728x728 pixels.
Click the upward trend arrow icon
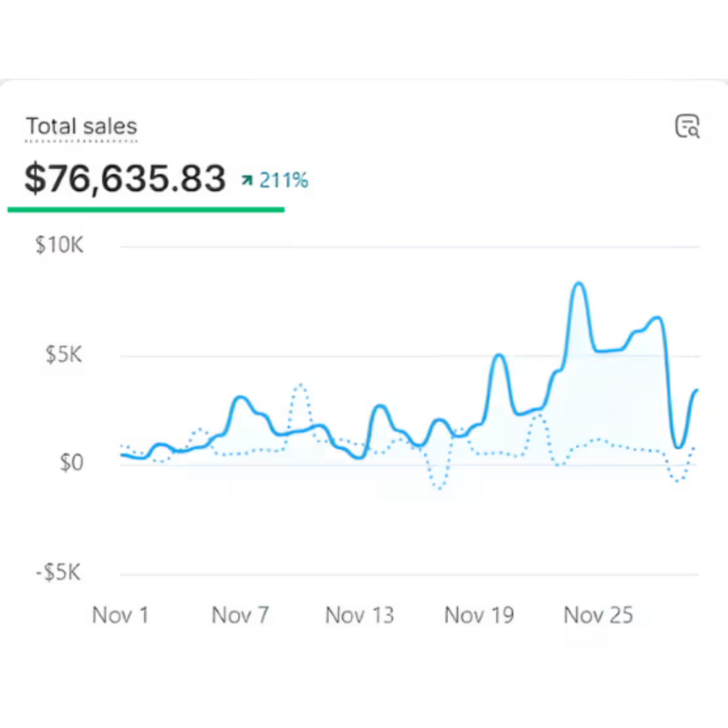[247, 181]
